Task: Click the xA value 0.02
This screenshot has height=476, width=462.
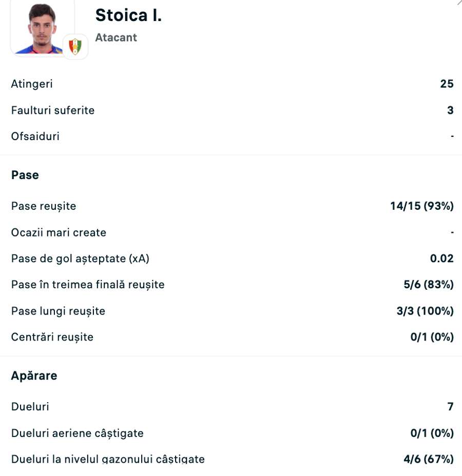Action: [441, 258]
